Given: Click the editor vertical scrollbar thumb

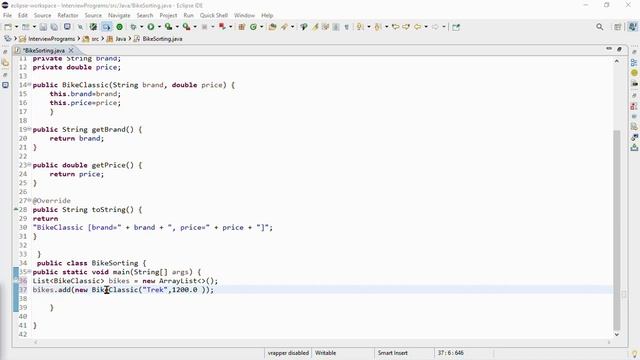Looking at the screenshot, I should 617,230.
